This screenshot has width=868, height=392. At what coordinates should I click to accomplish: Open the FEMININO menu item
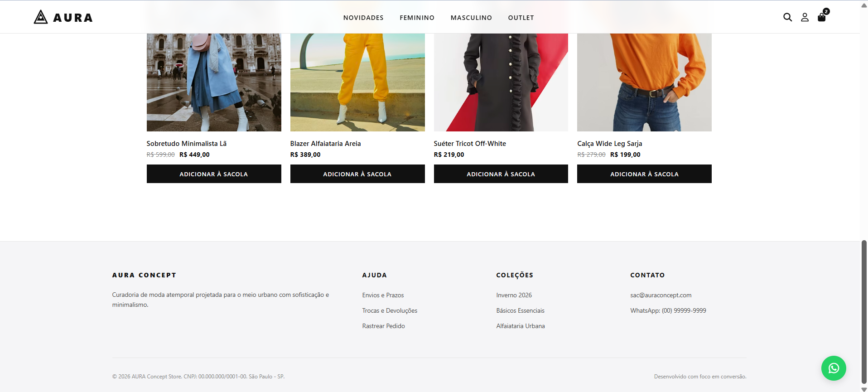[x=417, y=18]
